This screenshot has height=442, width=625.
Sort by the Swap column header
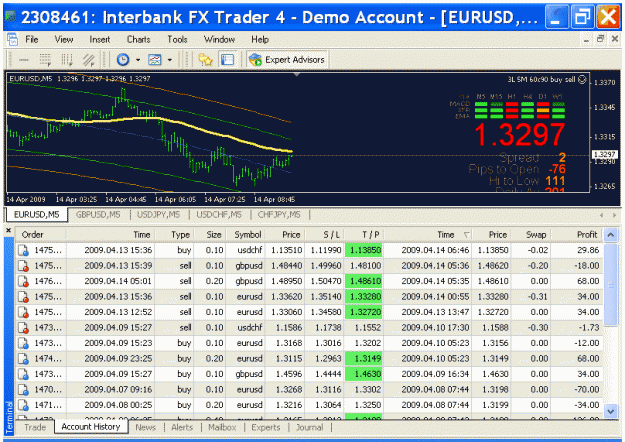click(x=531, y=234)
